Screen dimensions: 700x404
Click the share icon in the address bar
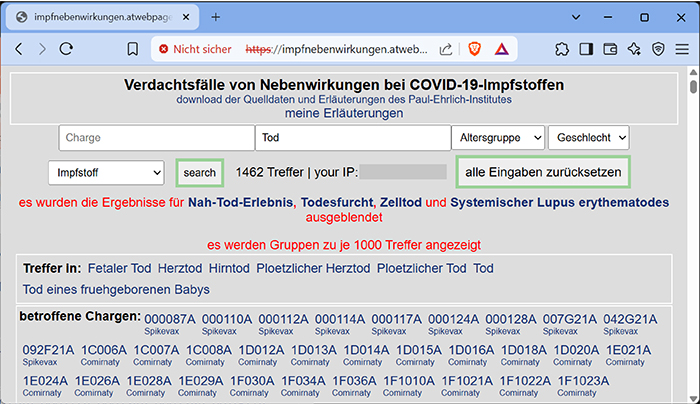[446, 48]
